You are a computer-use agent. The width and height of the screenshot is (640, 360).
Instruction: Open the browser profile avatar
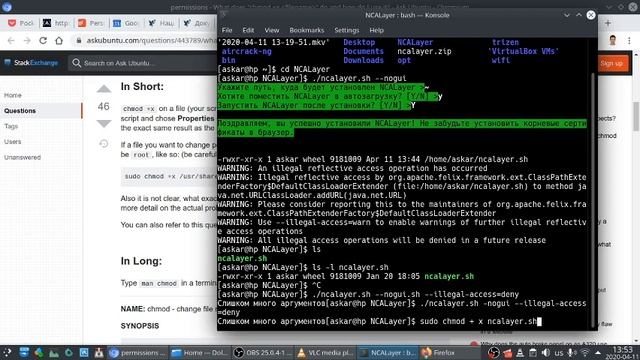tap(613, 40)
